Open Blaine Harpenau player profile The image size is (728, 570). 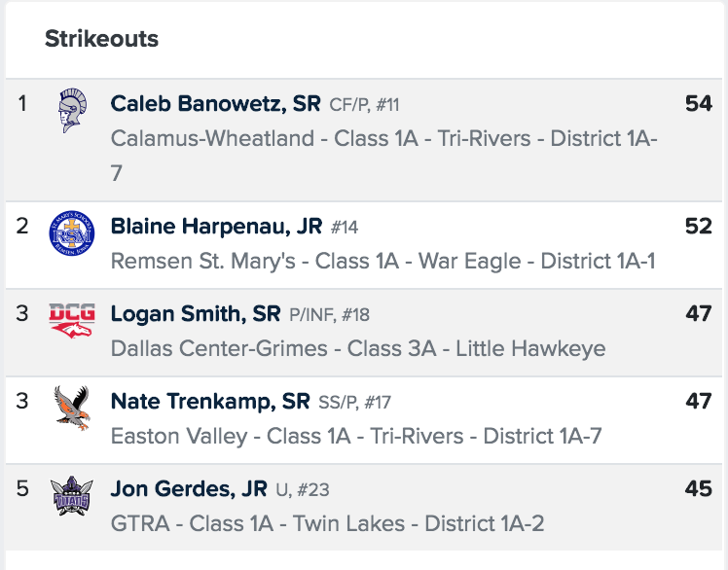point(216,227)
